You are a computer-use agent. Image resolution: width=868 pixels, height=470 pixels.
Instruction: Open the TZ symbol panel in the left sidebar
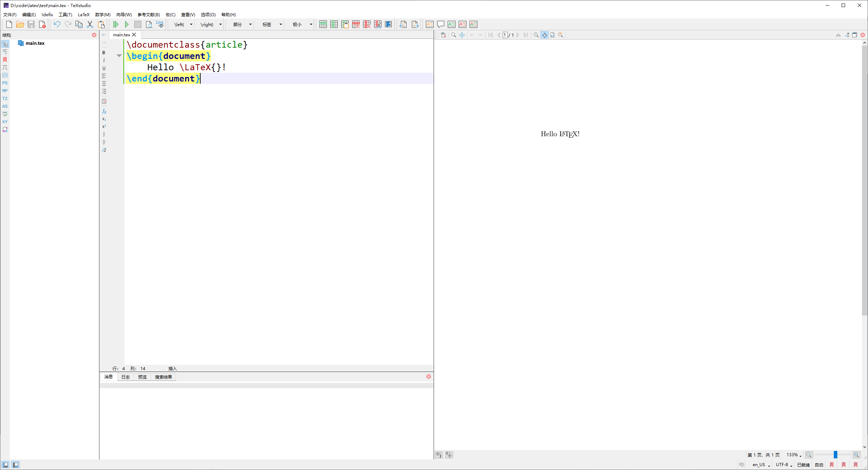[5, 98]
